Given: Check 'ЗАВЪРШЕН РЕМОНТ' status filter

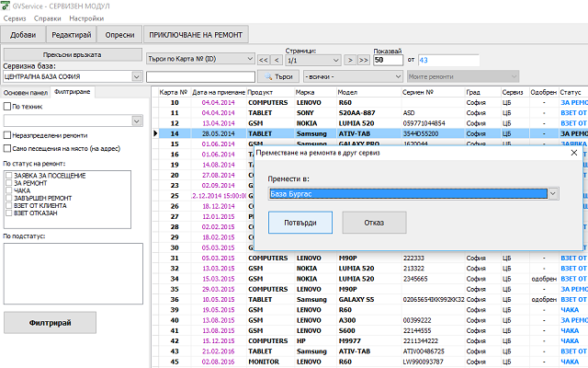Looking at the screenshot, I should (x=9, y=198).
